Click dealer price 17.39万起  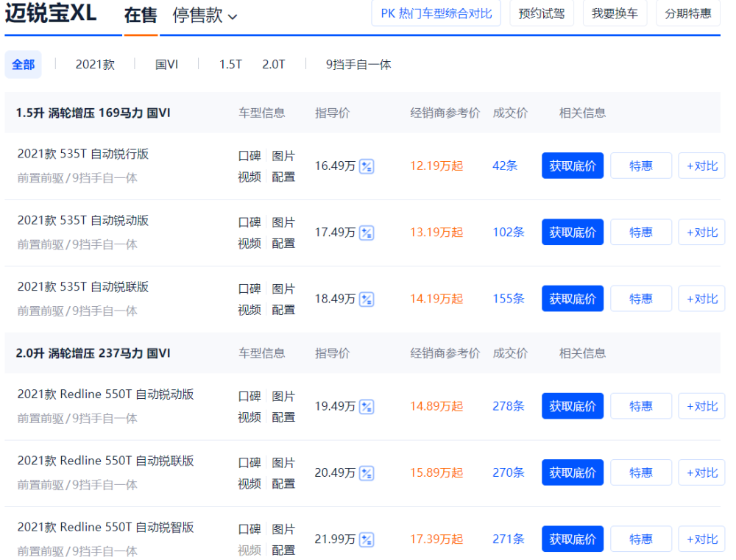(x=436, y=539)
